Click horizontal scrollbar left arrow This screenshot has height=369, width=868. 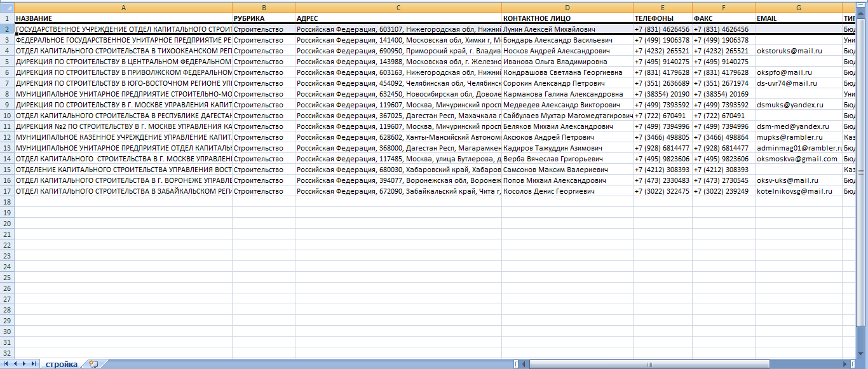[524, 364]
